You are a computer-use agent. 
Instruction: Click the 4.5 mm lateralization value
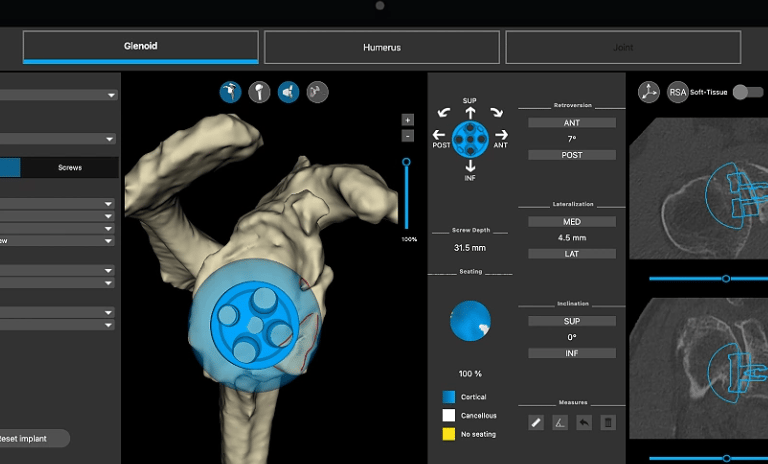click(572, 238)
